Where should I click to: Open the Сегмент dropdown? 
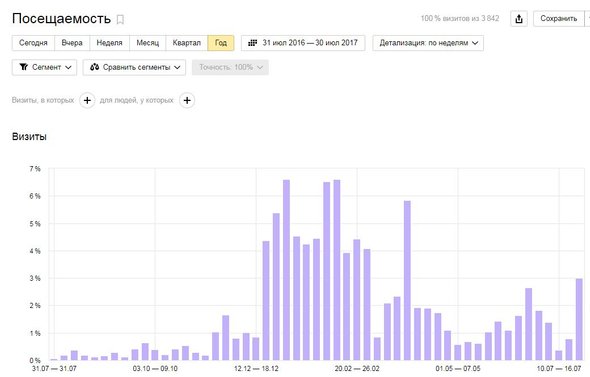(44, 67)
